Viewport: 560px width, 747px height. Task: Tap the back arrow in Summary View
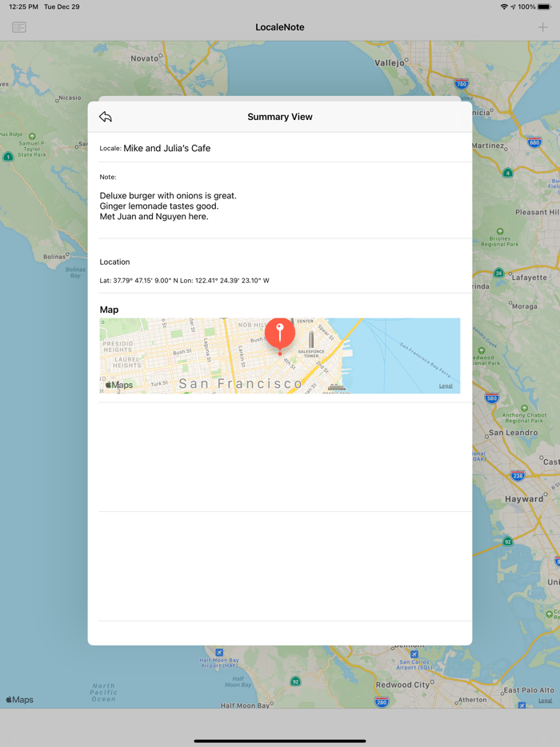tap(106, 117)
